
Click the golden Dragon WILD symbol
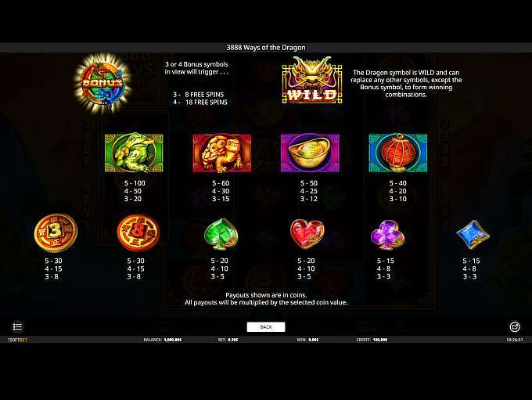(x=312, y=80)
